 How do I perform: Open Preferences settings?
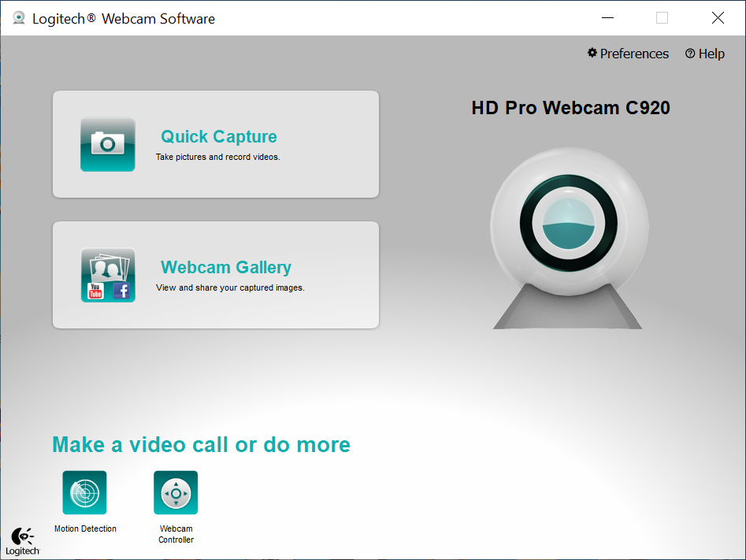[628, 54]
